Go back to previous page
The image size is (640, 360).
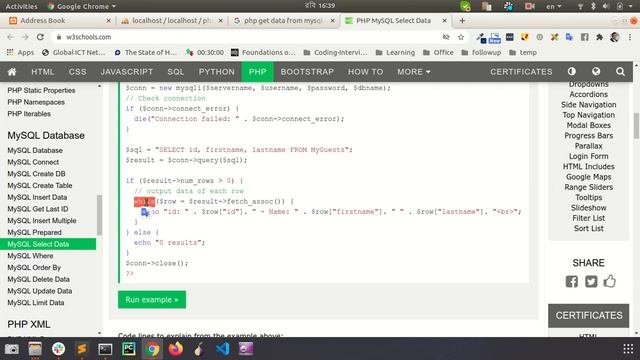tap(11, 37)
